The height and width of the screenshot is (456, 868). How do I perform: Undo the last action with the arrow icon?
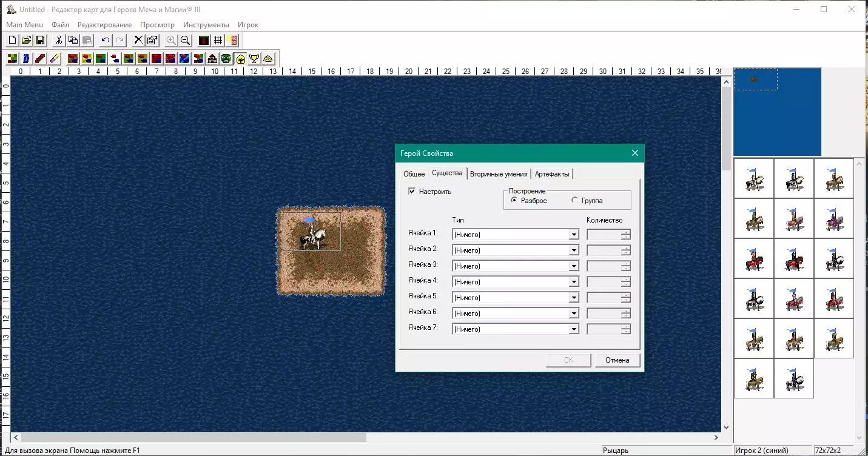click(106, 41)
